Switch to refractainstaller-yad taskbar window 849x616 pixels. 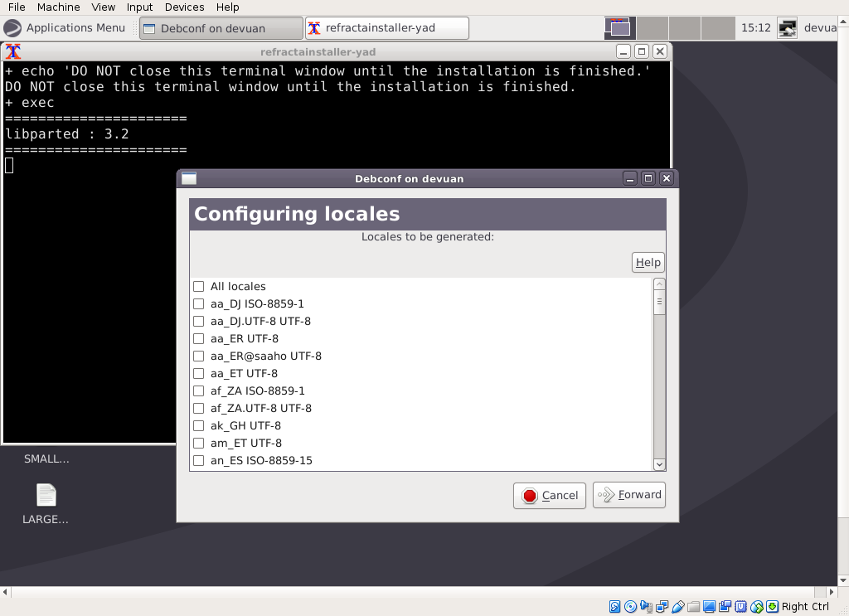[386, 28]
